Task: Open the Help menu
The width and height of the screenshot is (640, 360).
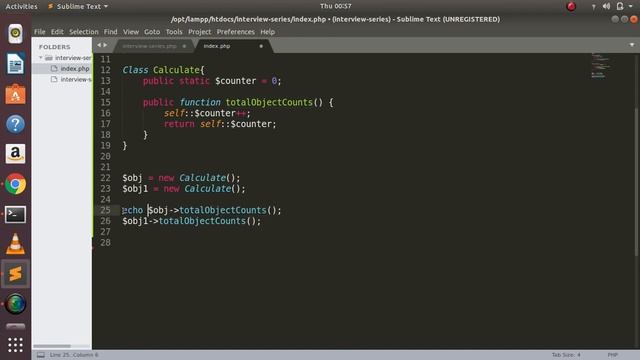Action: (268, 32)
